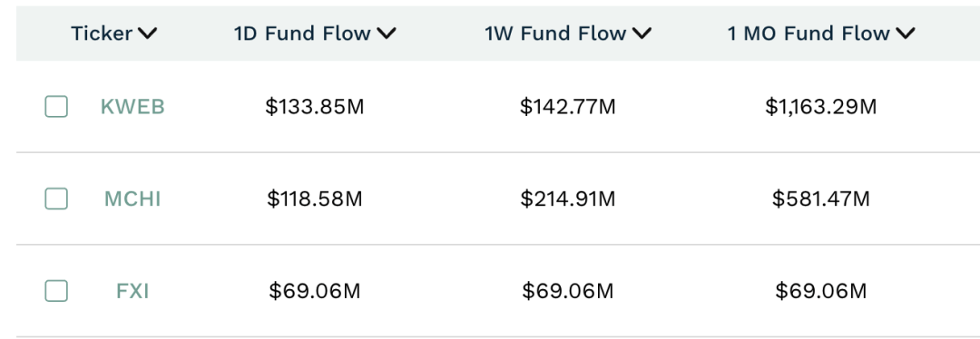Select FXI 1W Fund Flow value
980x339 pixels.
pos(567,291)
